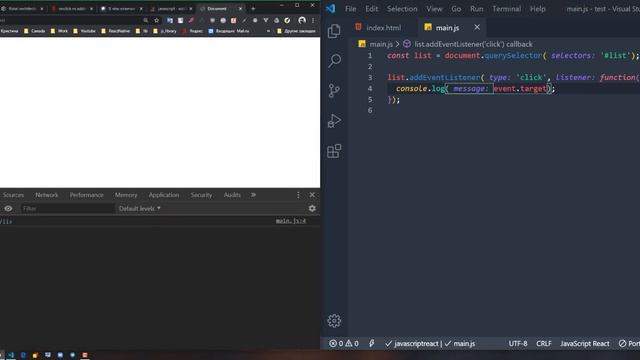Image resolution: width=640 pixels, height=360 pixels.
Task: Open the main.js:4 source link in console
Action: (x=291, y=221)
